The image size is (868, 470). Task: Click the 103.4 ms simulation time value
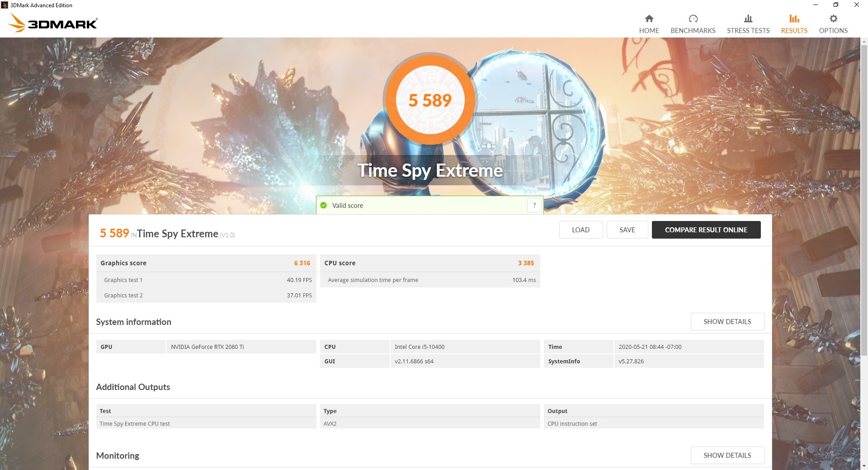[x=524, y=280]
